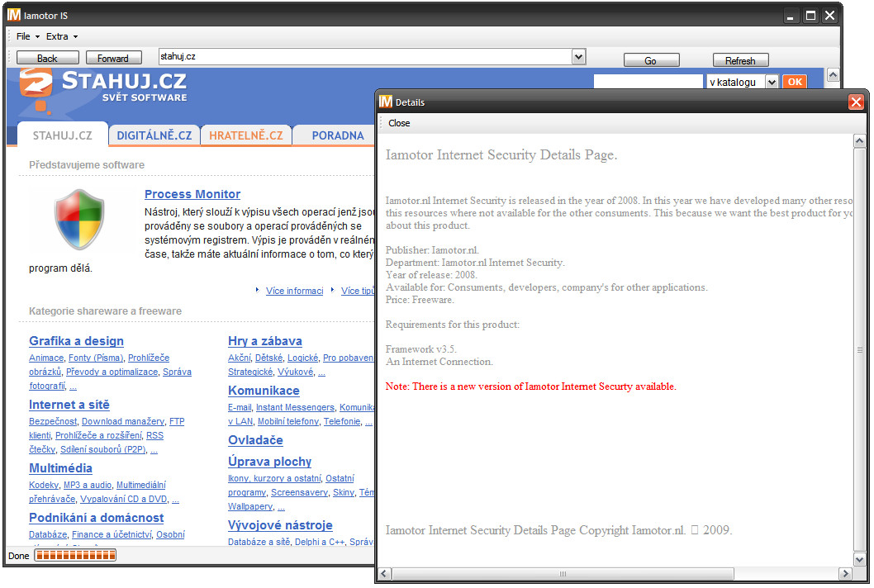Click the 'Vypalování CD a DVD' link

click(123, 499)
